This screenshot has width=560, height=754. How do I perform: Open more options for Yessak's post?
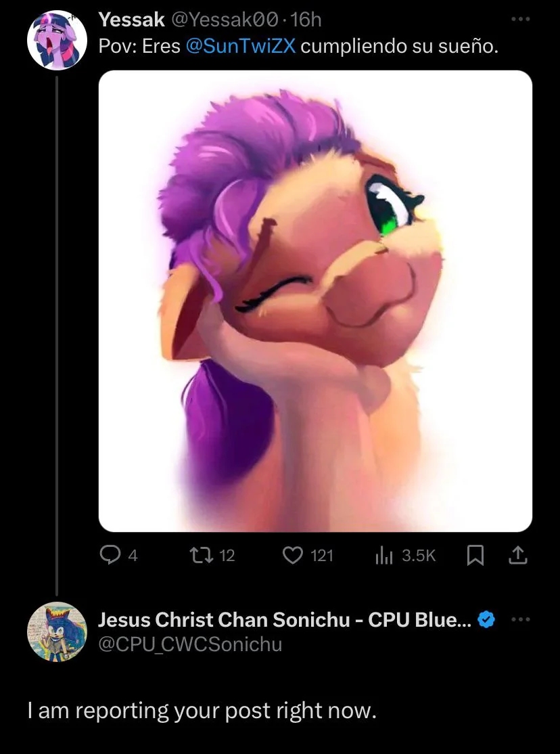click(x=520, y=20)
